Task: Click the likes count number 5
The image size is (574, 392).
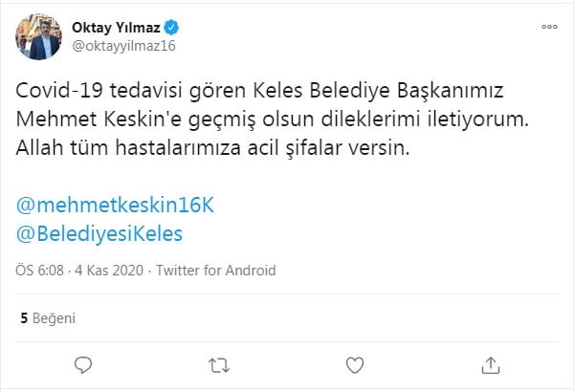Action: click(x=23, y=316)
